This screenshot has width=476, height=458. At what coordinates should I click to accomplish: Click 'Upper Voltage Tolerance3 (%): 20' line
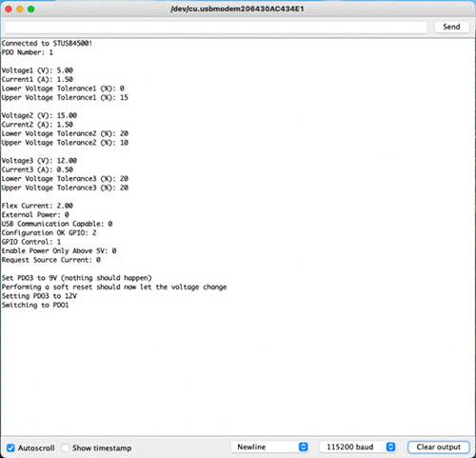(x=65, y=188)
